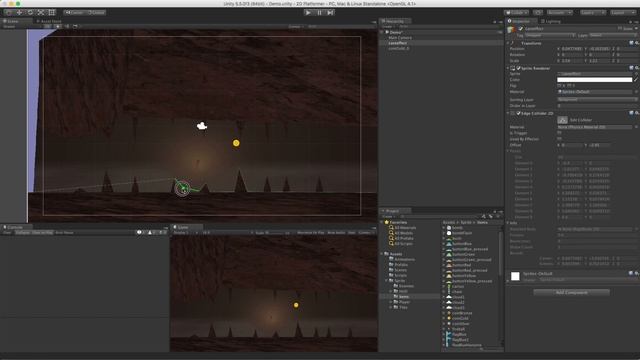
Task: Select the Move tool in toolbar
Action: point(19,13)
